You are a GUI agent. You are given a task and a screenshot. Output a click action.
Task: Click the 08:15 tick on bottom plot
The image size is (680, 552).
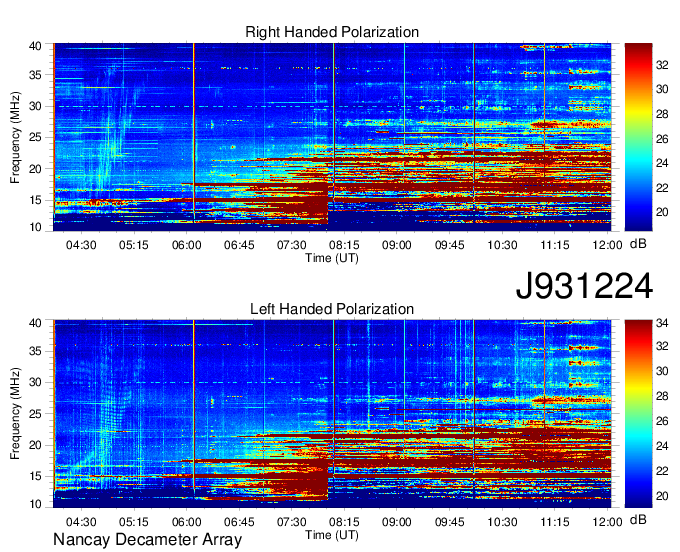click(x=344, y=522)
